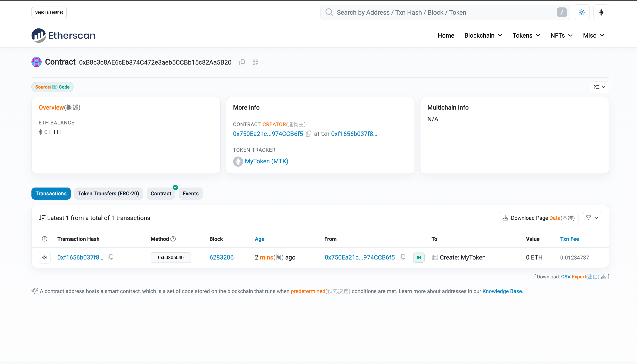Switch to Token Transfers (ERC-20) tab

109,193
